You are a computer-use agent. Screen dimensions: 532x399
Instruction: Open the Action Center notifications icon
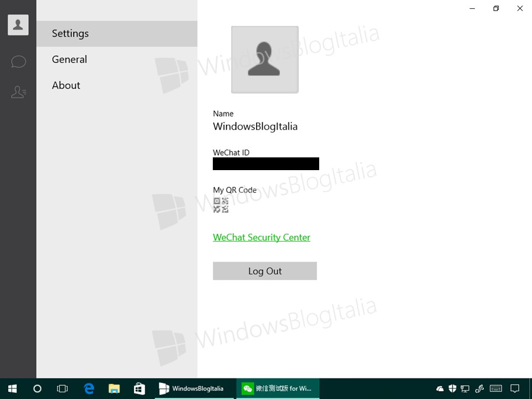pos(515,388)
